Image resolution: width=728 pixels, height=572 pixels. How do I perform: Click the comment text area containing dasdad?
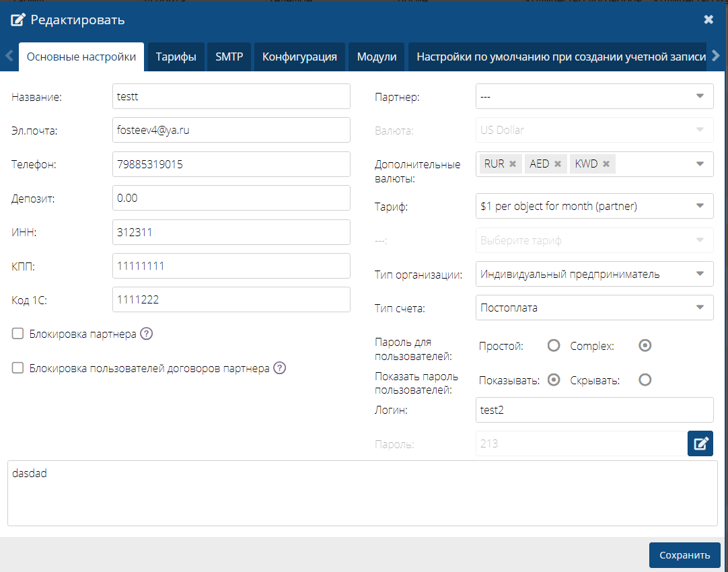pyautogui.click(x=363, y=493)
